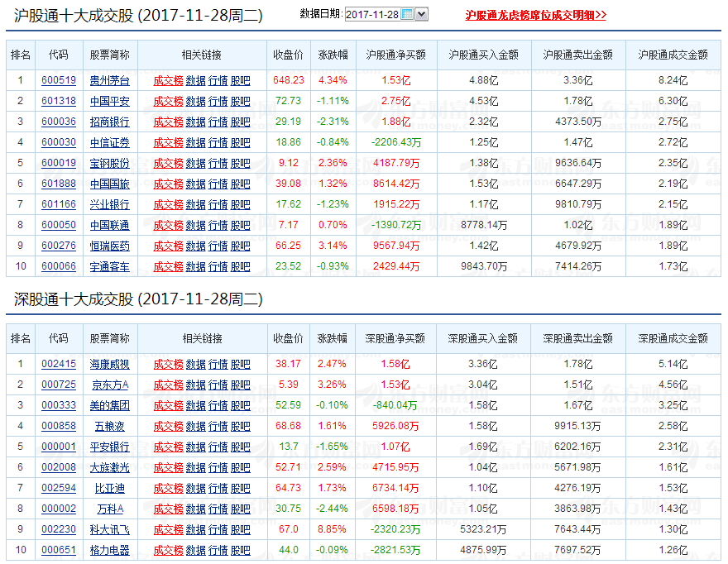Open 行情 link in 比亚迪 row
The image size is (728, 564).
[x=218, y=488]
